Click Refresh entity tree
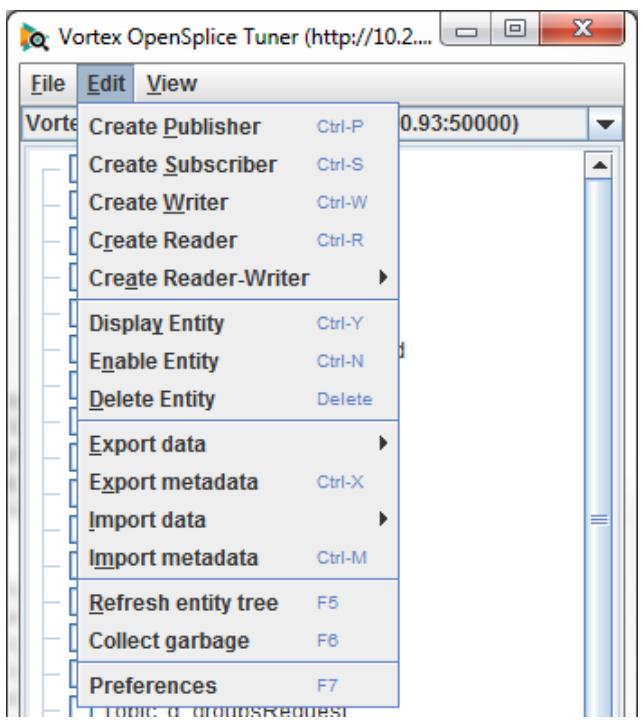The height and width of the screenshot is (723, 643). pyautogui.click(x=238, y=603)
